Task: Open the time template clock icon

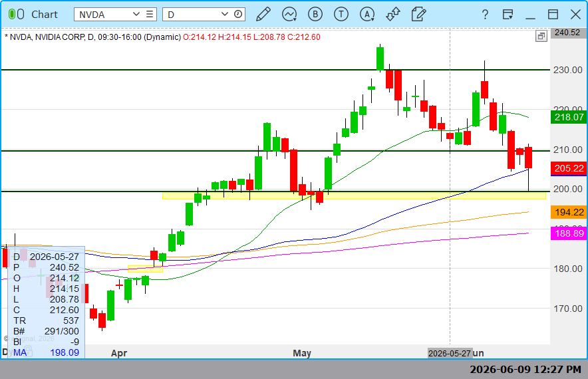Action: (x=238, y=14)
